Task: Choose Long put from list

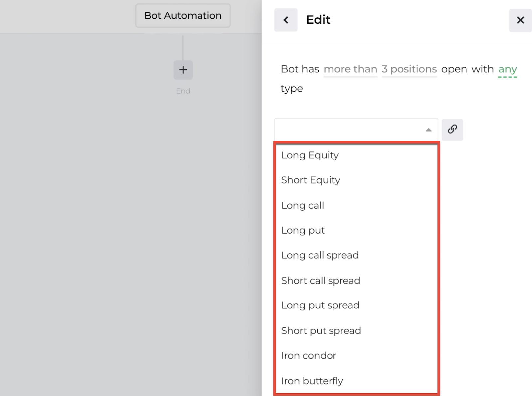Action: point(356,230)
